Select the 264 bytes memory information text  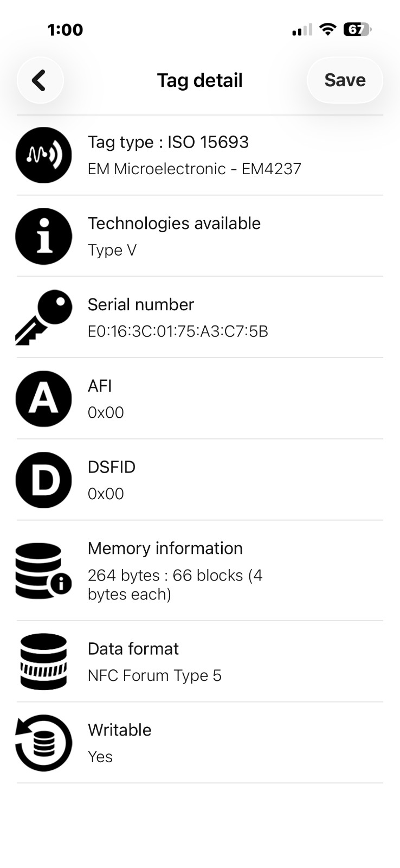[x=175, y=585]
